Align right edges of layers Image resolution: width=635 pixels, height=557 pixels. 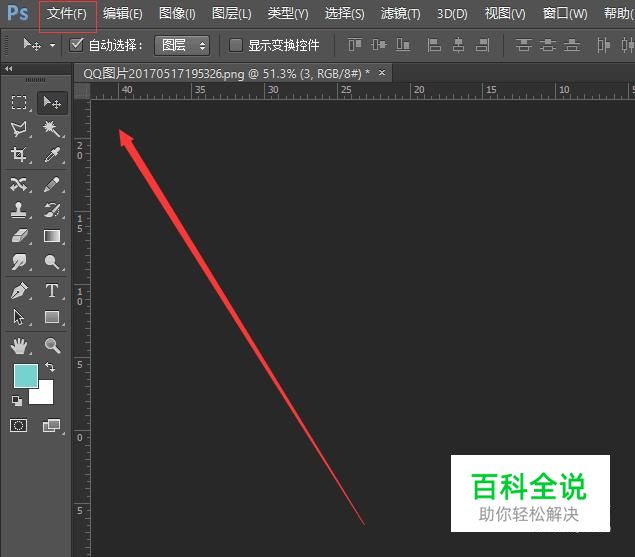click(483, 45)
